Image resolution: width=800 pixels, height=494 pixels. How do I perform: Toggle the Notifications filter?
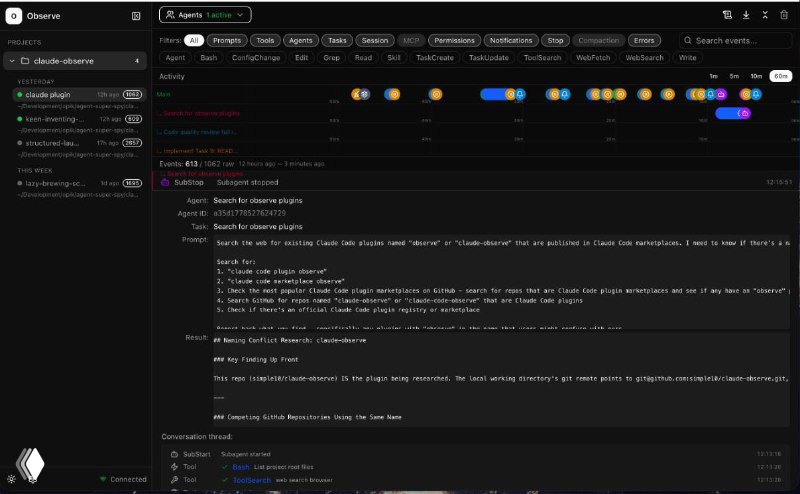[511, 40]
